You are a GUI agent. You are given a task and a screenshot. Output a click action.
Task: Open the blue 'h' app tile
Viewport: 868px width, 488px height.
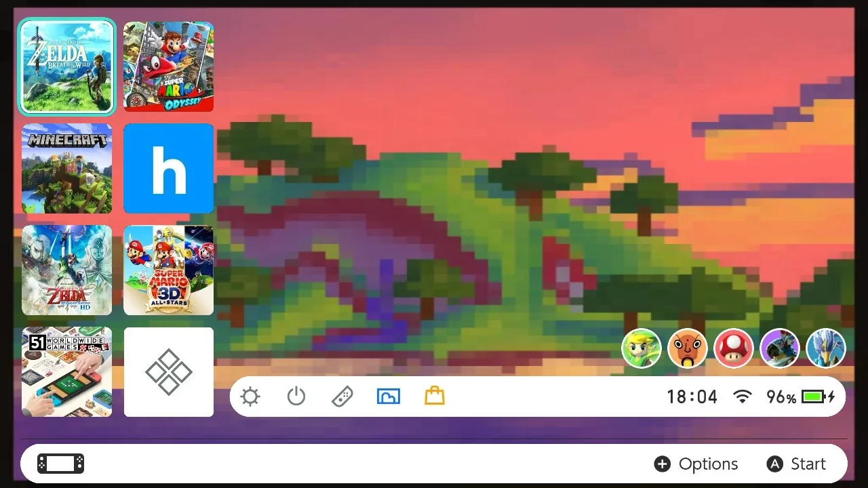point(169,168)
